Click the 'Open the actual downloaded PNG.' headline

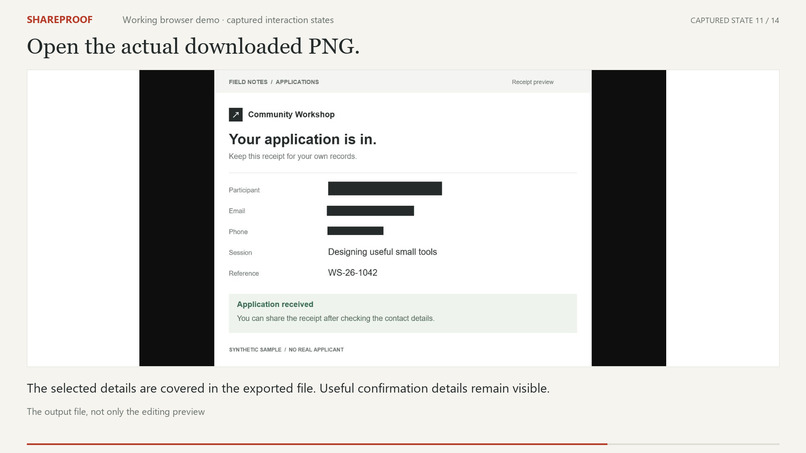(x=193, y=46)
